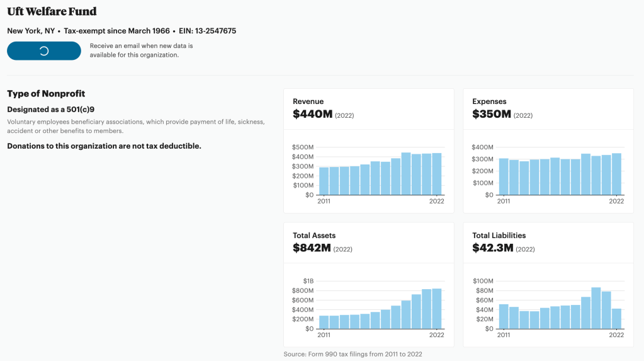Click the Uft Welfare Fund page title
Screen dimensions: 644x361
tap(52, 11)
